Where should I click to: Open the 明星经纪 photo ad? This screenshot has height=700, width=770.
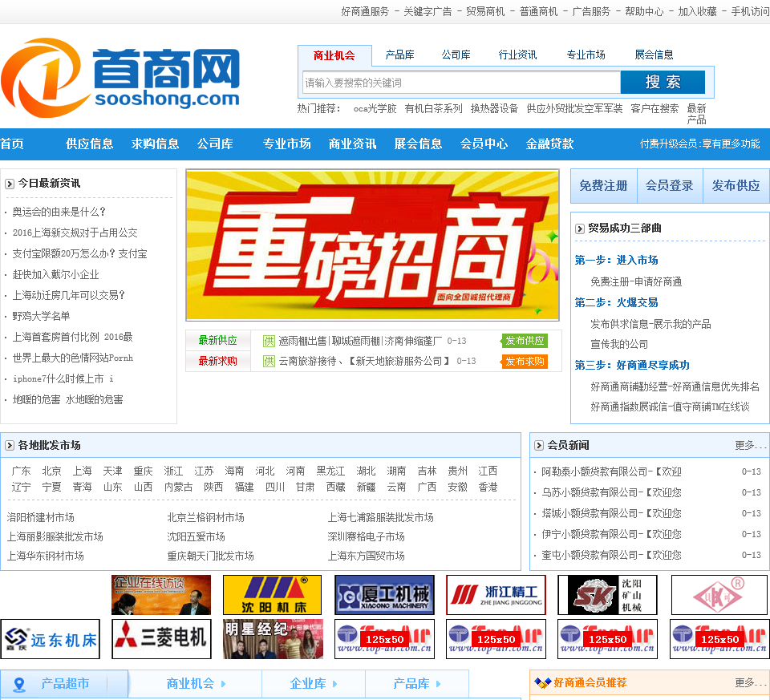point(273,639)
